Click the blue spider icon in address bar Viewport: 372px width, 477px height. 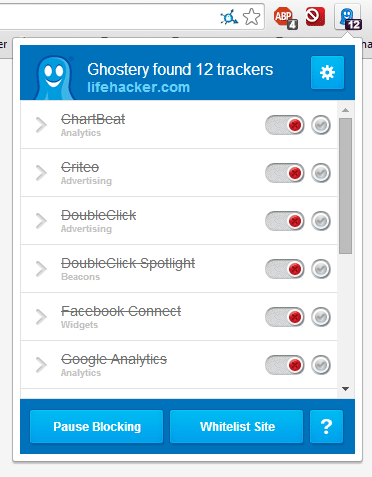[229, 17]
